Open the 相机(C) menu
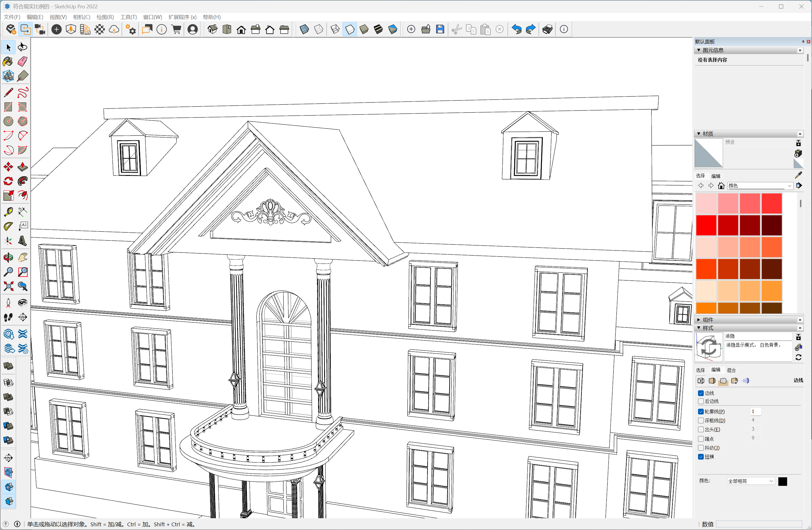 point(82,17)
